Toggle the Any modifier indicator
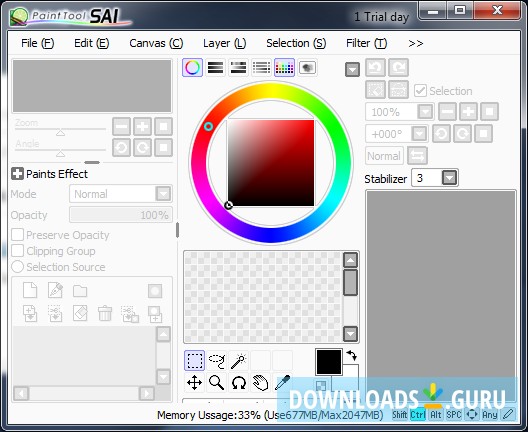 [490, 414]
